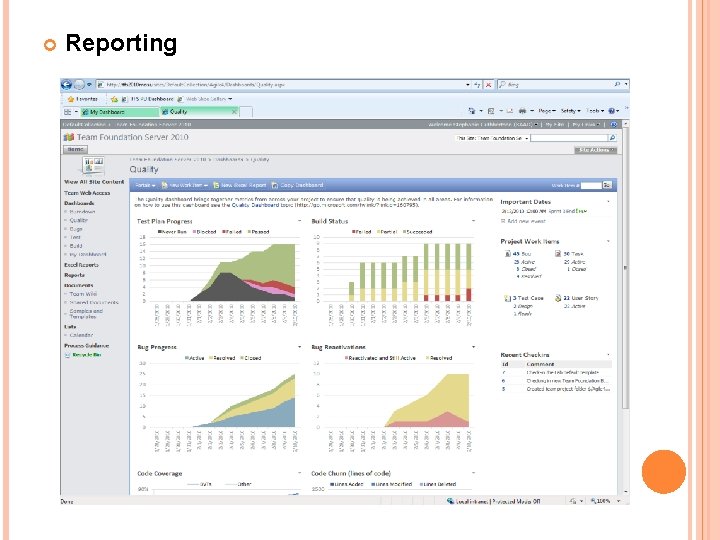720x540 pixels.
Task: Open the Test Plan Progress web part menu arrow
Action: coord(299,221)
